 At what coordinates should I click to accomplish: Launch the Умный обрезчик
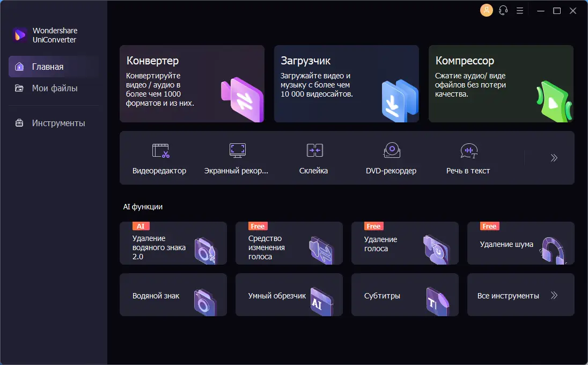[x=289, y=295]
